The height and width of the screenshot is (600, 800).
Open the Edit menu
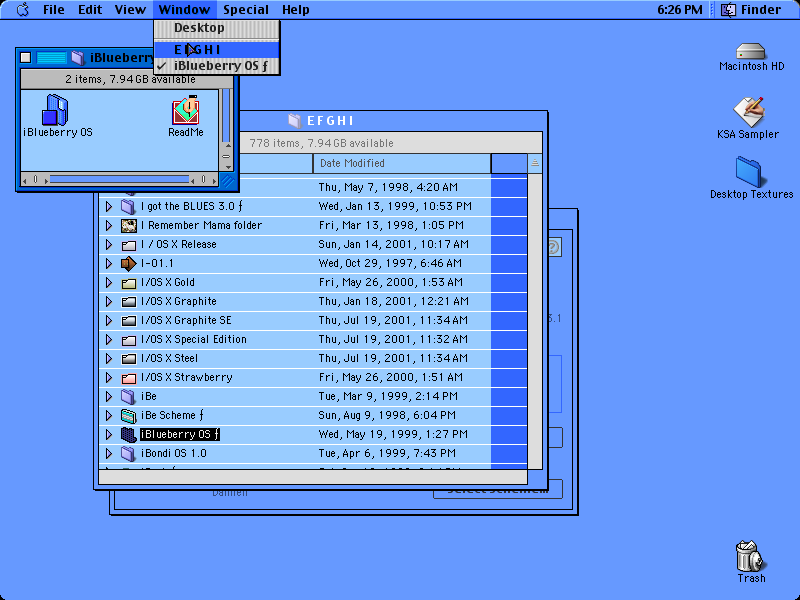click(x=90, y=10)
